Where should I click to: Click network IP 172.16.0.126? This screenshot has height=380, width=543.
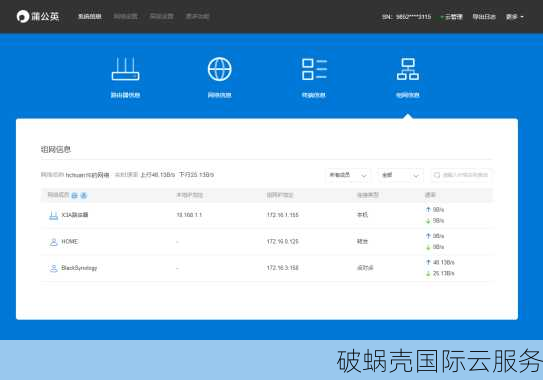283,241
